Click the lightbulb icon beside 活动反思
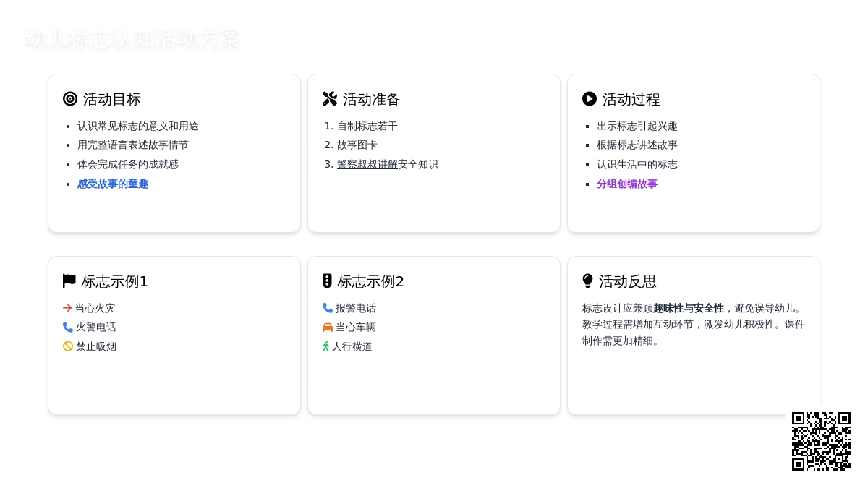Screen dimensions: 868x488 (588, 281)
